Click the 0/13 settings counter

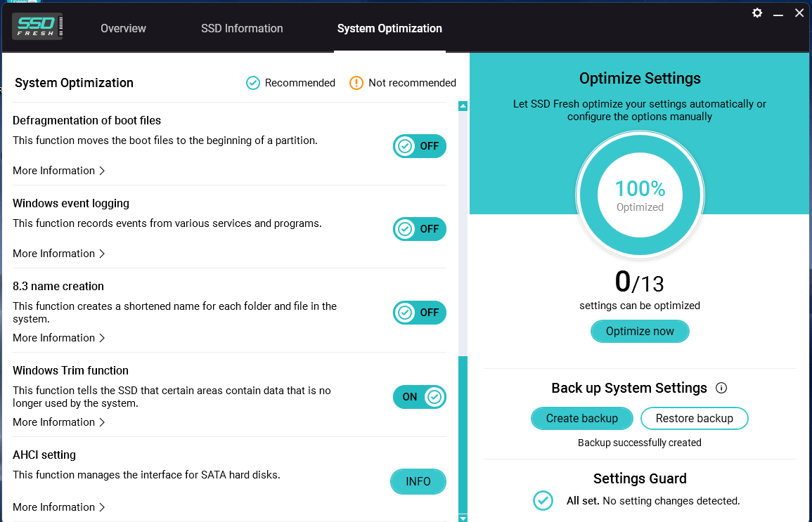(x=640, y=282)
